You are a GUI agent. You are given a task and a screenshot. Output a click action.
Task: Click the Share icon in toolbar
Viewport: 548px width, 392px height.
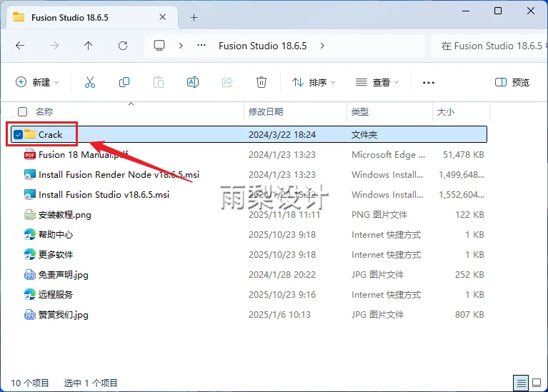point(227,82)
